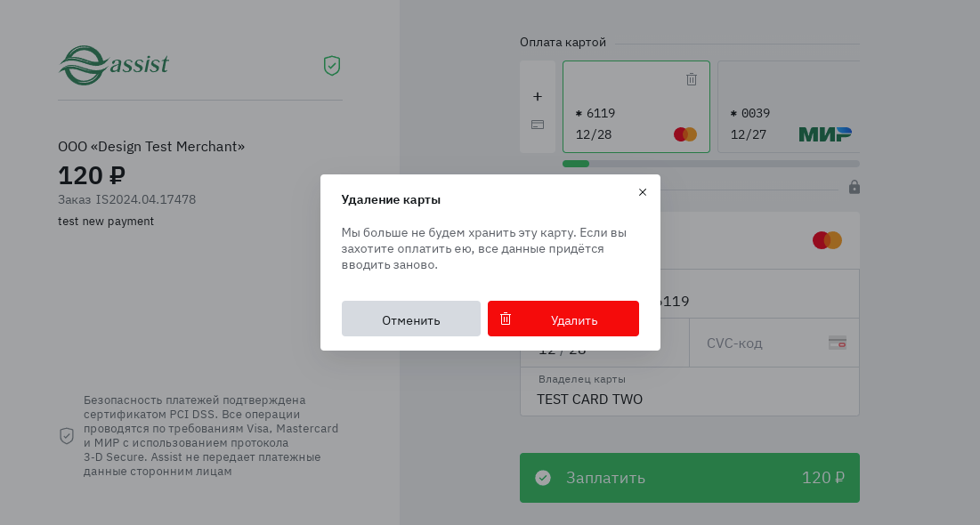Click the green shield icon near Assist logo
This screenshot has height=525, width=980.
coord(332,66)
